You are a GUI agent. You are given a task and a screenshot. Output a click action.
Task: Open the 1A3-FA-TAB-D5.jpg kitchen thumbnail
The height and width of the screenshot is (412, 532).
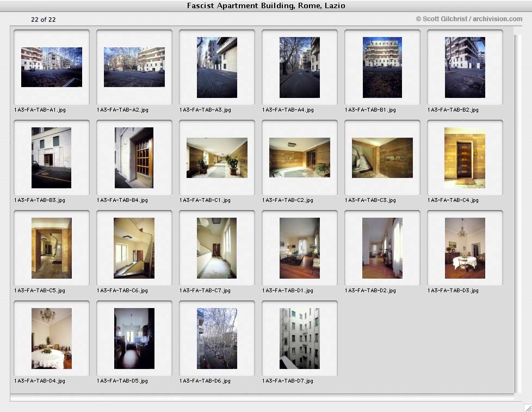134,339
